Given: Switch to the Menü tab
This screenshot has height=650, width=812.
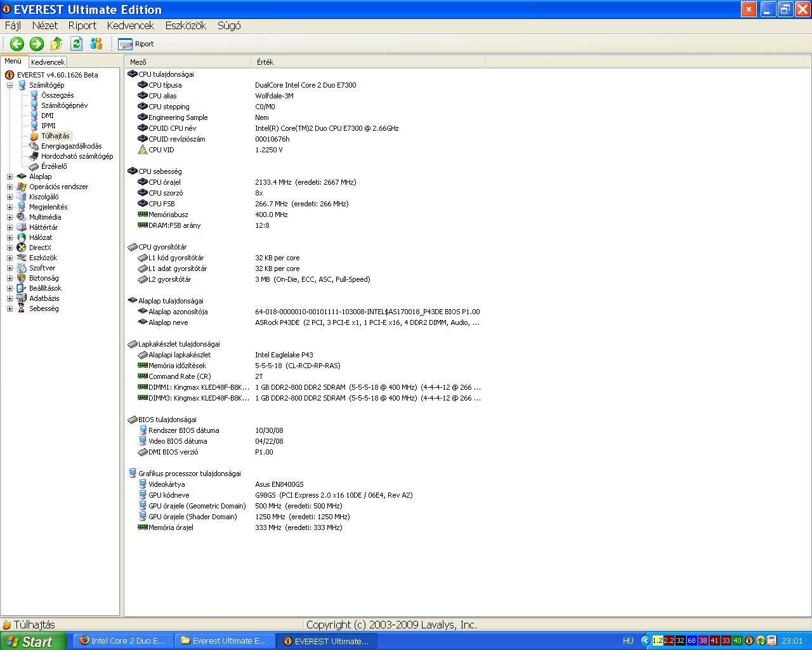Looking at the screenshot, I should pyautogui.click(x=13, y=61).
